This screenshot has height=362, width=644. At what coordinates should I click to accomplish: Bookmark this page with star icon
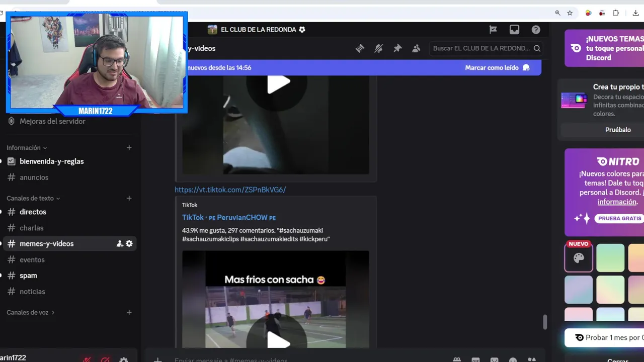(570, 13)
